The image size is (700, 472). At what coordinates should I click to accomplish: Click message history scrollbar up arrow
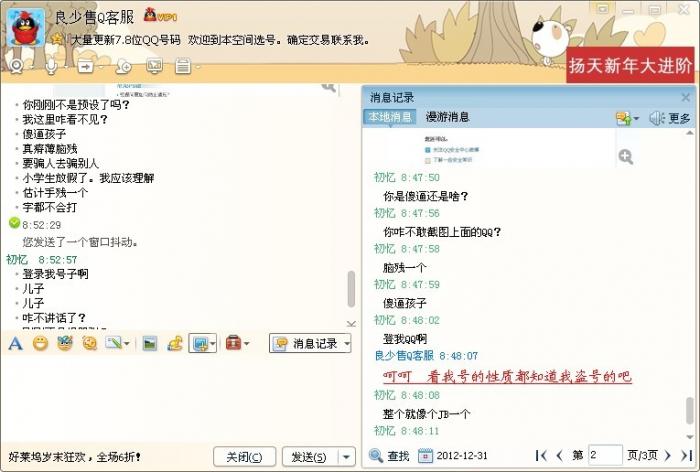click(690, 133)
